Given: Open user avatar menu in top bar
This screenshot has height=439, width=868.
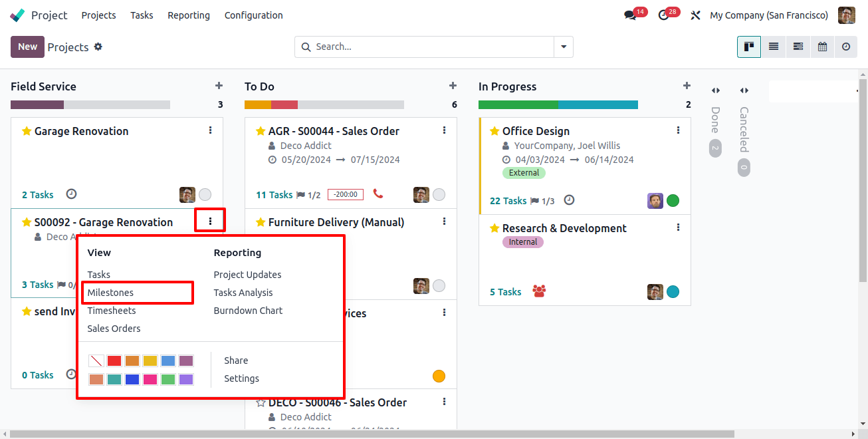Looking at the screenshot, I should [847, 15].
